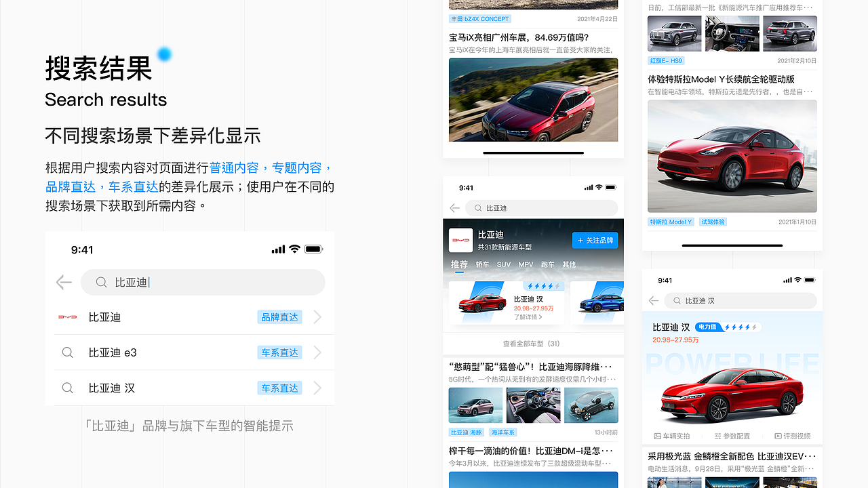
Task: Click the steering wheel interior thumbnail above 红旗 tag
Action: tap(732, 34)
